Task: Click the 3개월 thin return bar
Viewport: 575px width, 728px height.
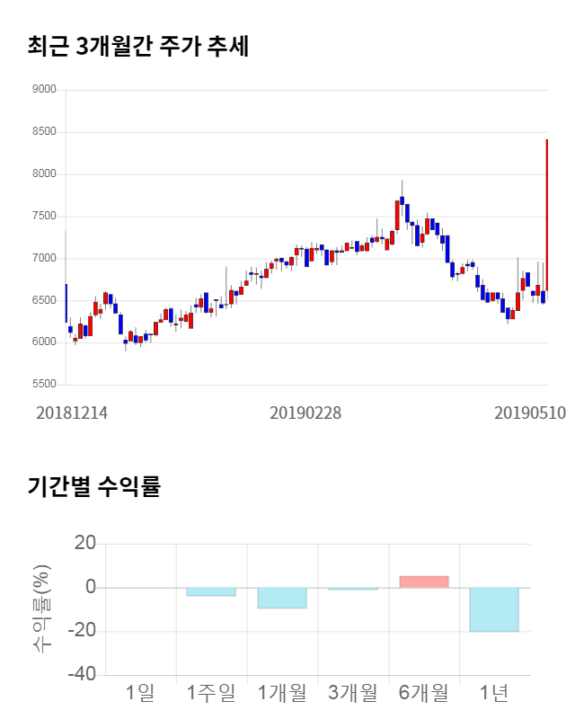Action: coord(353,589)
